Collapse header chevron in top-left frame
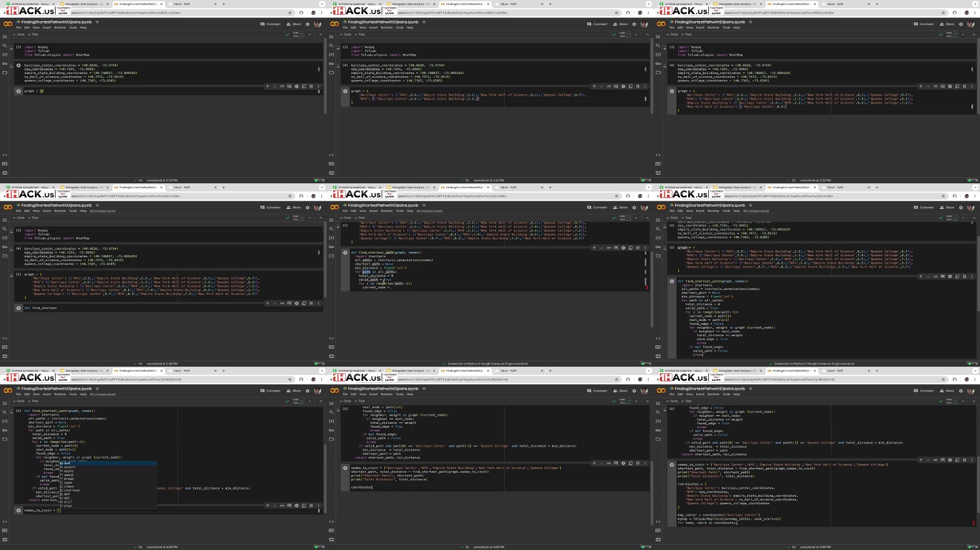This screenshot has width=980, height=550. 320,34
